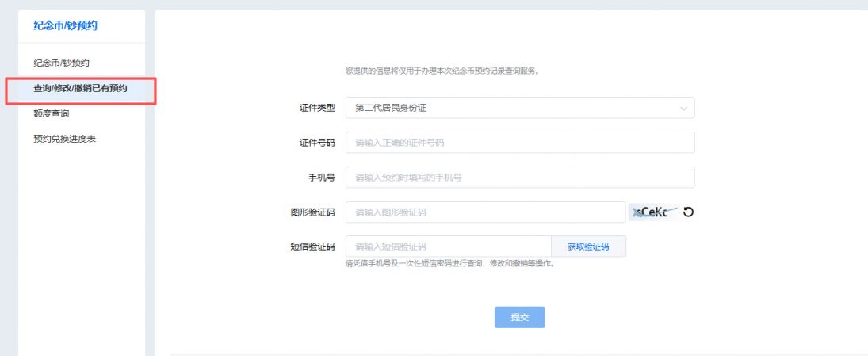868x356 pixels.
Task: Click the 短信验证码 label
Action: coord(313,247)
